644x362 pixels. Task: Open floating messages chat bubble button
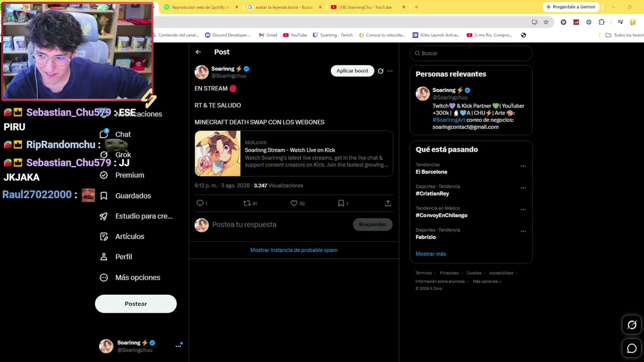pyautogui.click(x=632, y=348)
